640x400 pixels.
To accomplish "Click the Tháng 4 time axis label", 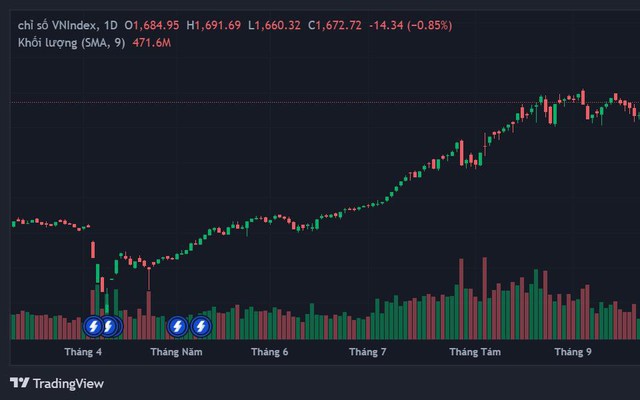I will point(83,352).
